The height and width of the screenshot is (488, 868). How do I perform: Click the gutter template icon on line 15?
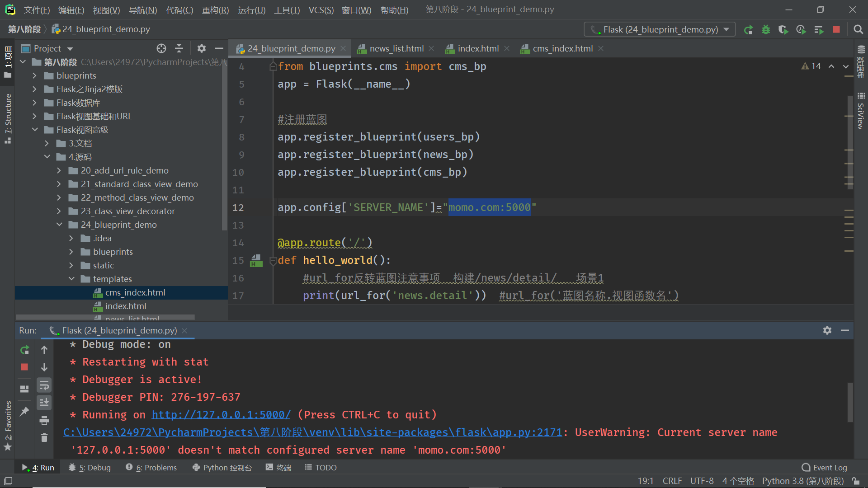[x=256, y=261]
